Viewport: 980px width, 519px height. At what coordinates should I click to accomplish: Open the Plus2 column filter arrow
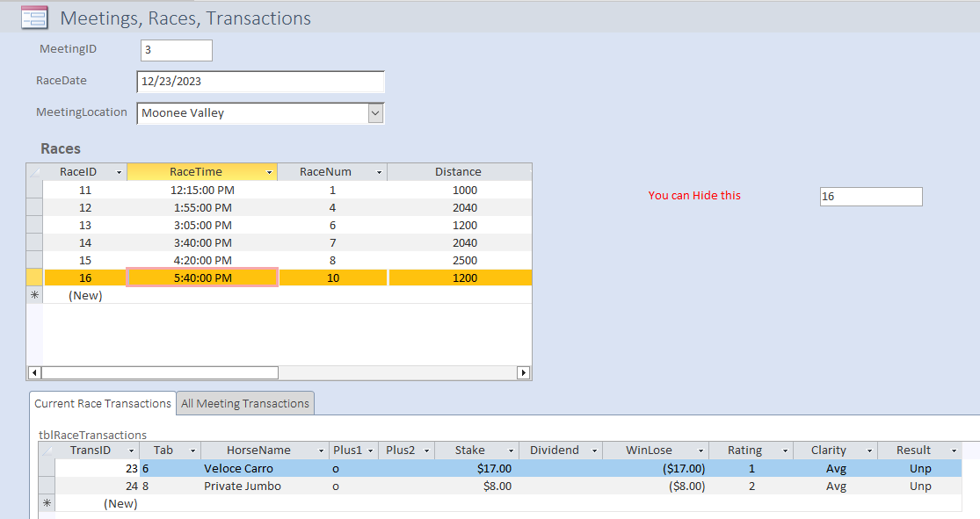coord(426,451)
